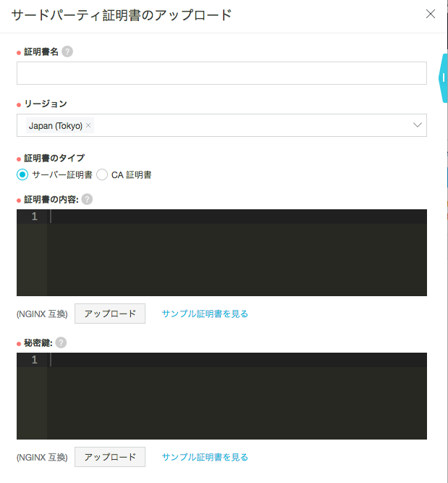Expand the リージョン dropdown

pyautogui.click(x=417, y=125)
